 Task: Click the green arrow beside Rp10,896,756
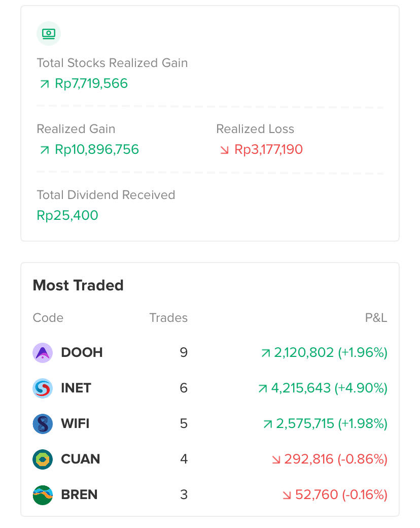tap(45, 150)
